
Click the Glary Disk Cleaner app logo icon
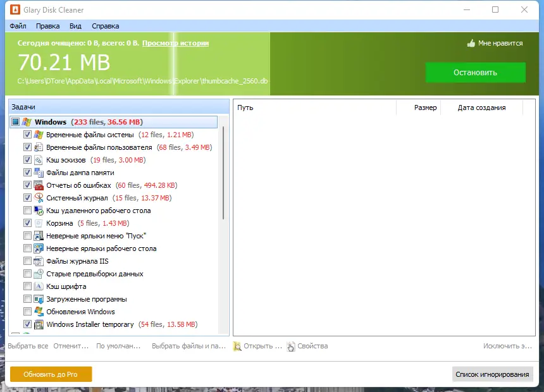click(15, 9)
